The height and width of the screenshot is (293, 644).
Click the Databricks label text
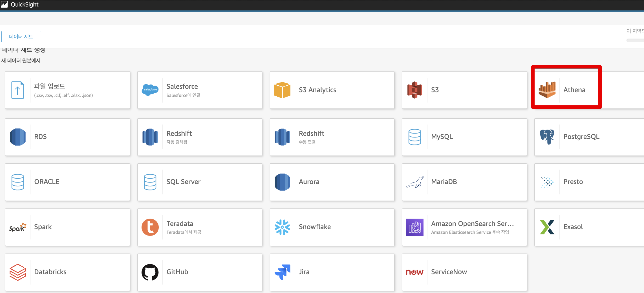coord(50,272)
